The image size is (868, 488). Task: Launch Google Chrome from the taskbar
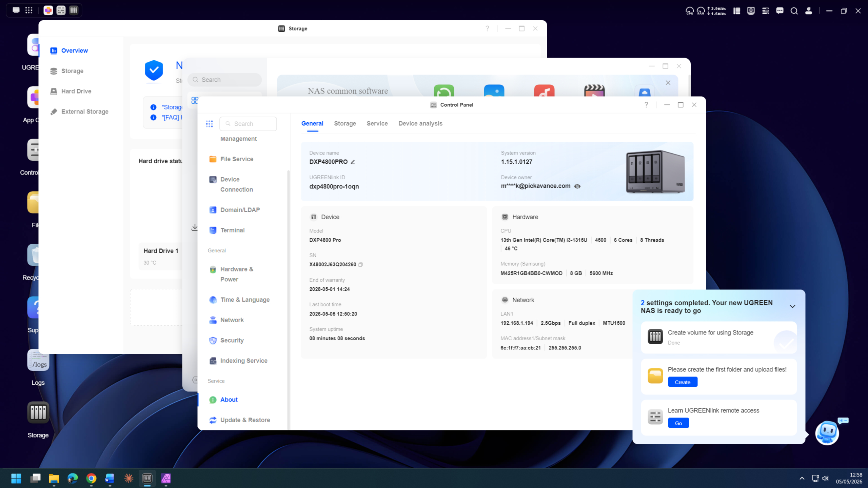point(91,478)
